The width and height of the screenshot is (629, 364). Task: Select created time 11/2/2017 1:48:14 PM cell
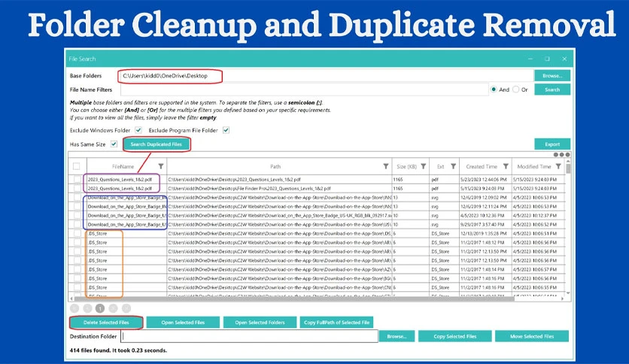[484, 269]
